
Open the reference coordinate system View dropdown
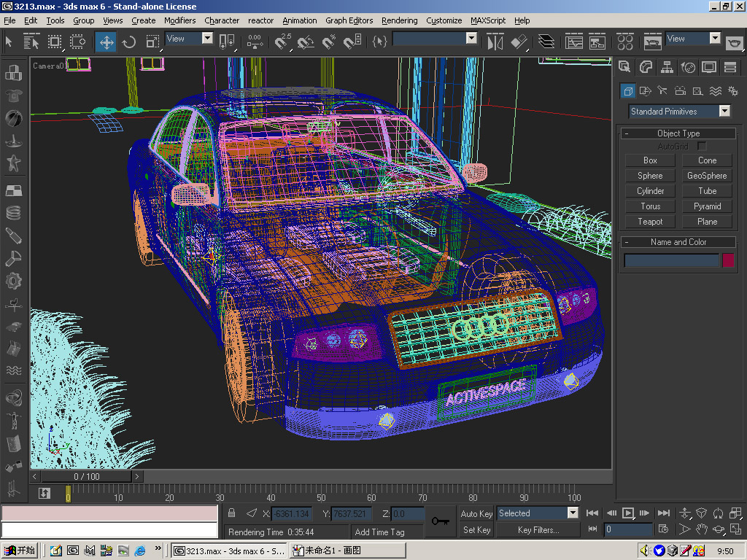click(207, 39)
